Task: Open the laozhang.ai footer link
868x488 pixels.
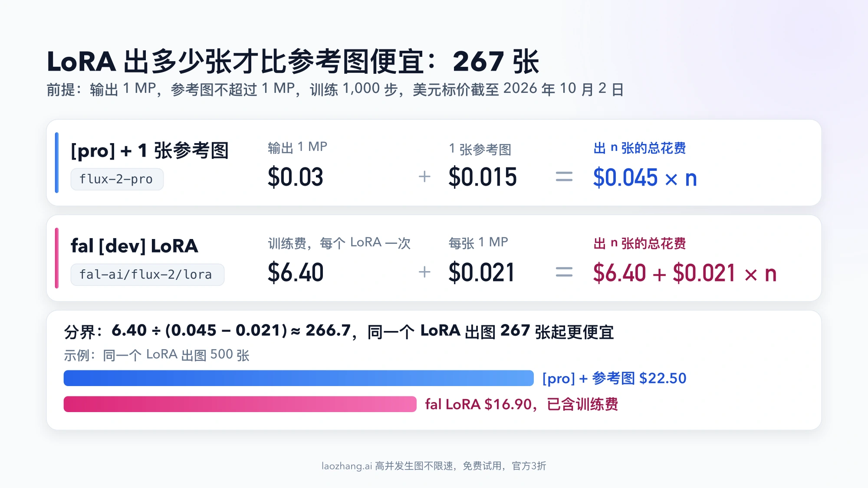Action: [x=434, y=466]
